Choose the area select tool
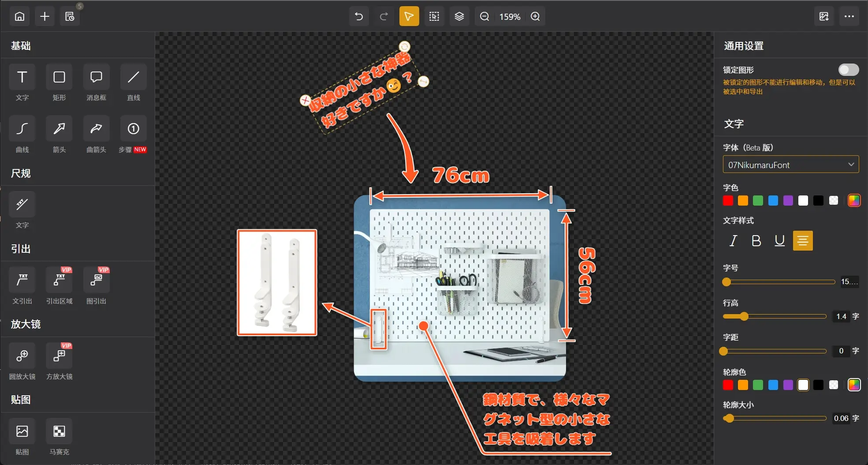 pos(434,16)
